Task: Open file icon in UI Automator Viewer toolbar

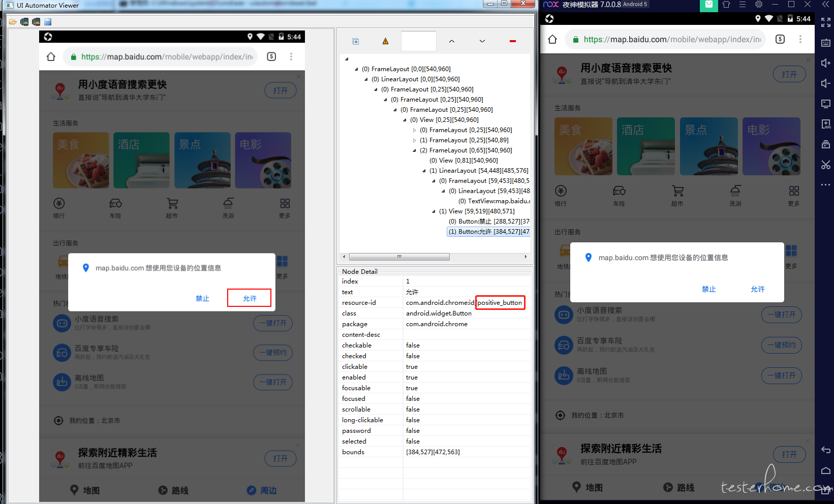Action: (13, 22)
